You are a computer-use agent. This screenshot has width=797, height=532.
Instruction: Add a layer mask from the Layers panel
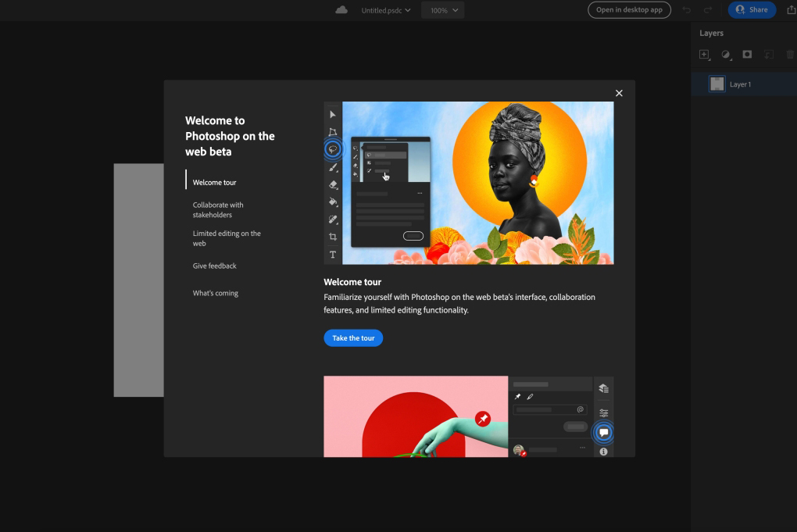click(x=747, y=55)
